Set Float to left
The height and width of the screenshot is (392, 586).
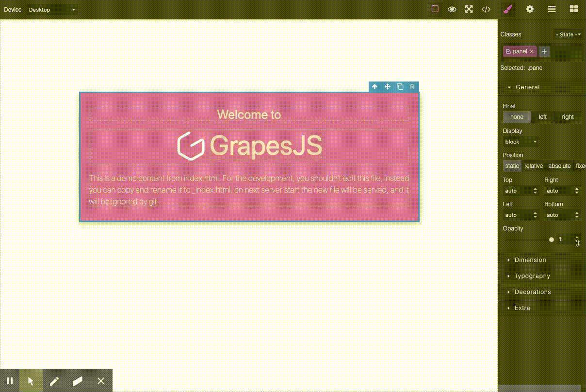coord(542,117)
